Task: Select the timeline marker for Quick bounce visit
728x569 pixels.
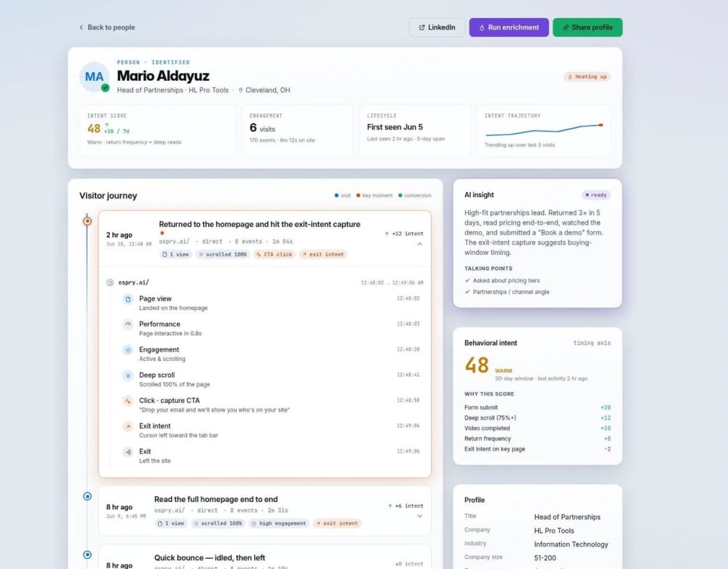Action: (87, 554)
